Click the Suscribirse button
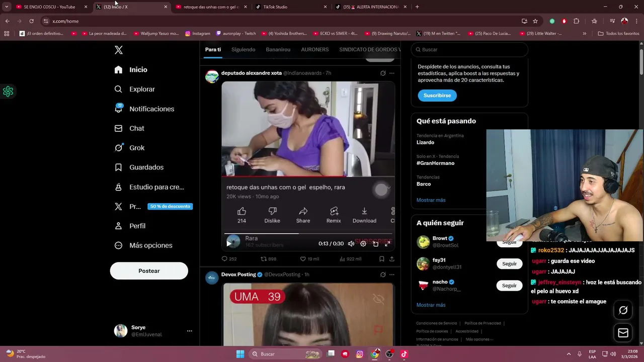The width and height of the screenshot is (644, 362). 437,96
